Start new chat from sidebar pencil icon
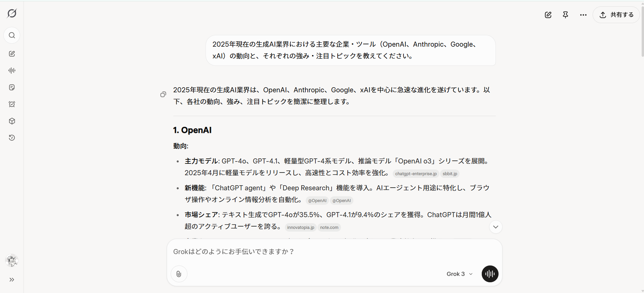644x293 pixels. pos(12,54)
